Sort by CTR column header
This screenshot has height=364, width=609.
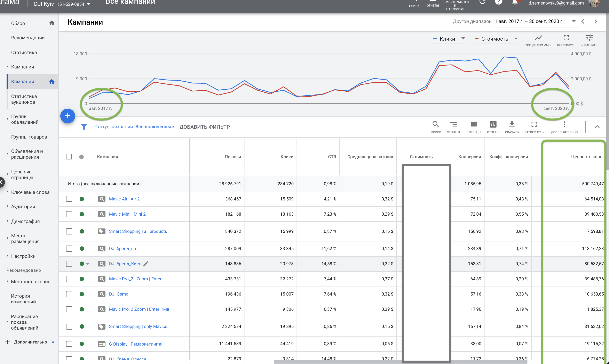tap(332, 157)
